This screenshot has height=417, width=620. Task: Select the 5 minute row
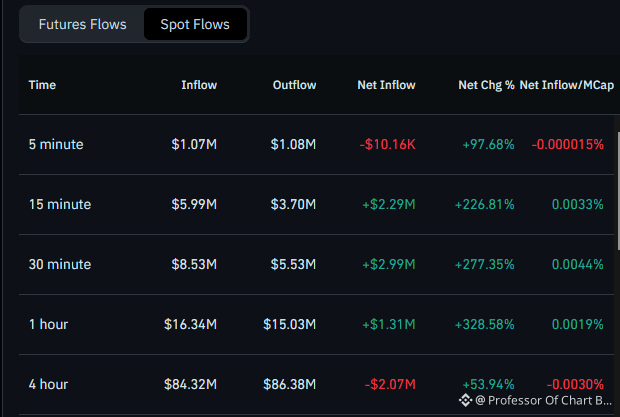click(x=316, y=145)
